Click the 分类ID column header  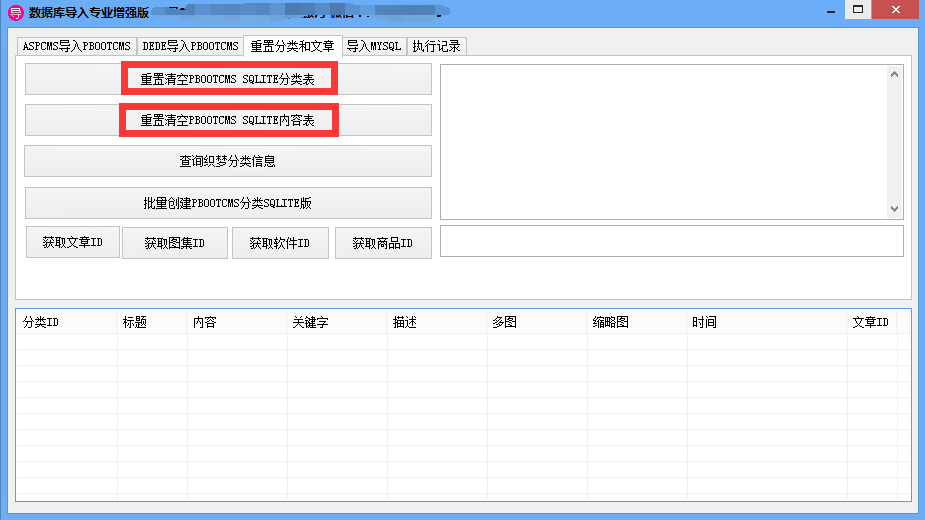pyautogui.click(x=66, y=322)
